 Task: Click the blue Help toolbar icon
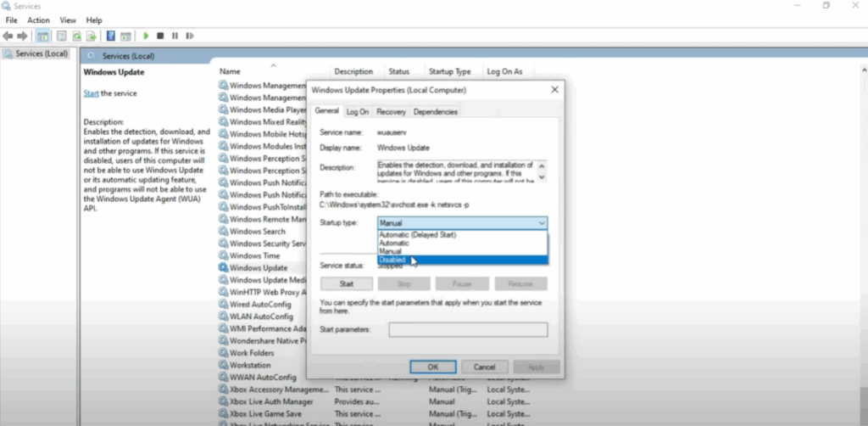tap(111, 36)
